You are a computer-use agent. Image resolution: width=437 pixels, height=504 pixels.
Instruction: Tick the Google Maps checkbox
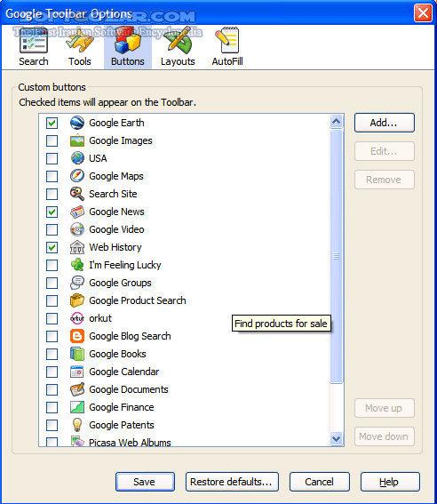52,176
